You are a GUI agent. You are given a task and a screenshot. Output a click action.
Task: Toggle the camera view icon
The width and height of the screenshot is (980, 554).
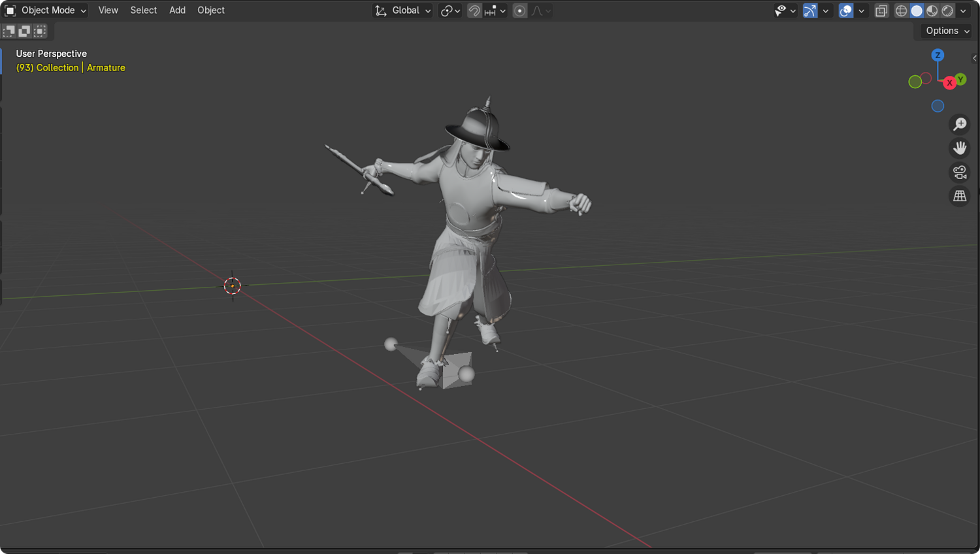click(x=960, y=172)
